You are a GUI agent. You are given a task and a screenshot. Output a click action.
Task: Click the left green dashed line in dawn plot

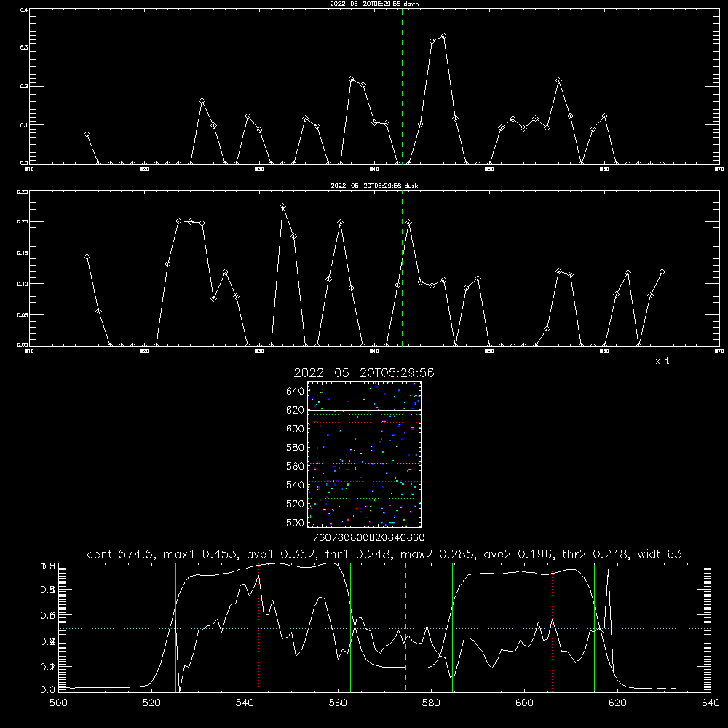click(x=232, y=86)
